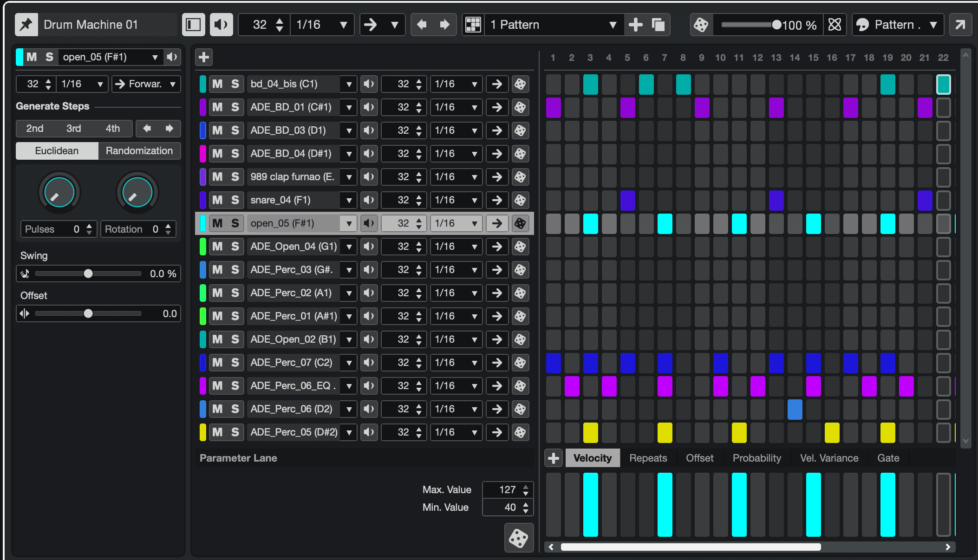Mute the 989 clap furnao lane

[x=217, y=177]
